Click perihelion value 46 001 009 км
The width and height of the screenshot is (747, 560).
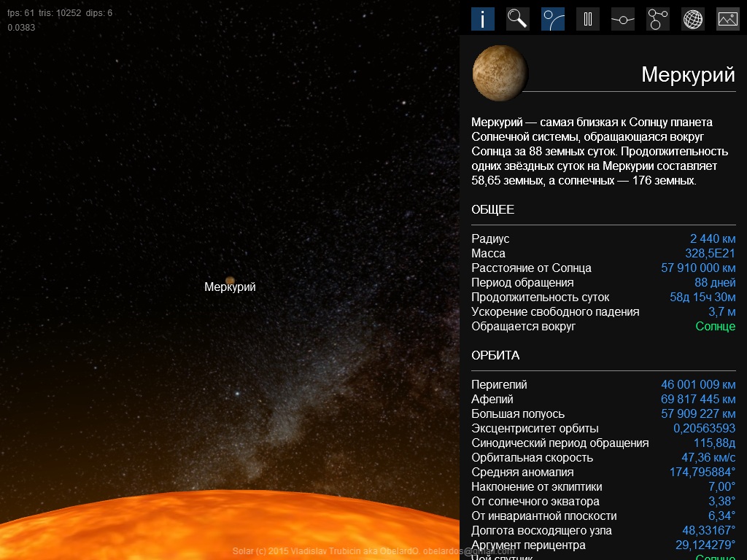(698, 384)
